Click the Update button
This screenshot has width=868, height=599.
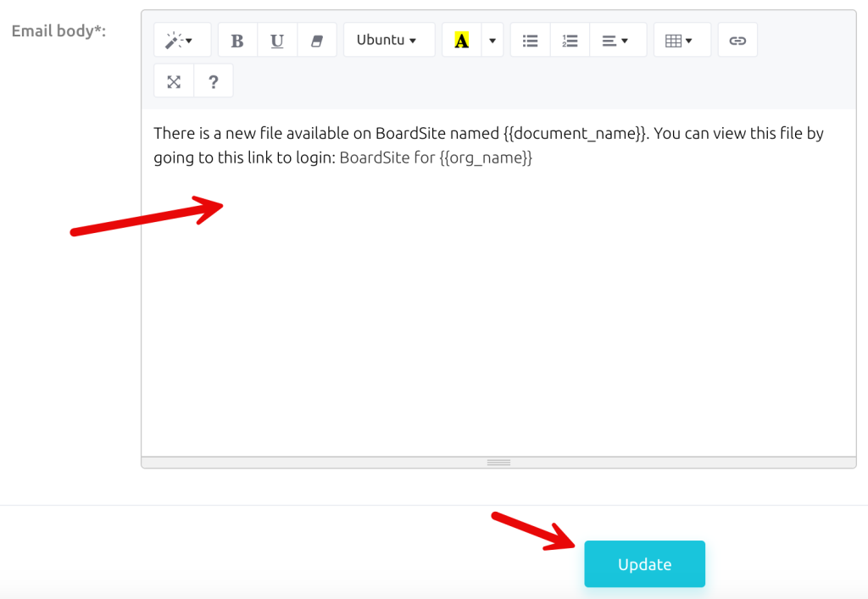coord(644,563)
